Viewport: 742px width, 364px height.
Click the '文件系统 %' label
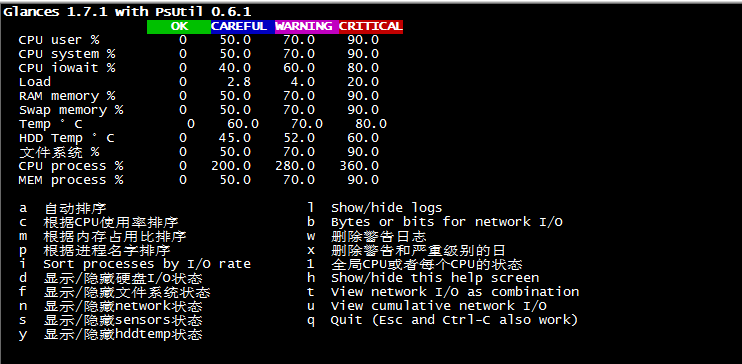59,152
